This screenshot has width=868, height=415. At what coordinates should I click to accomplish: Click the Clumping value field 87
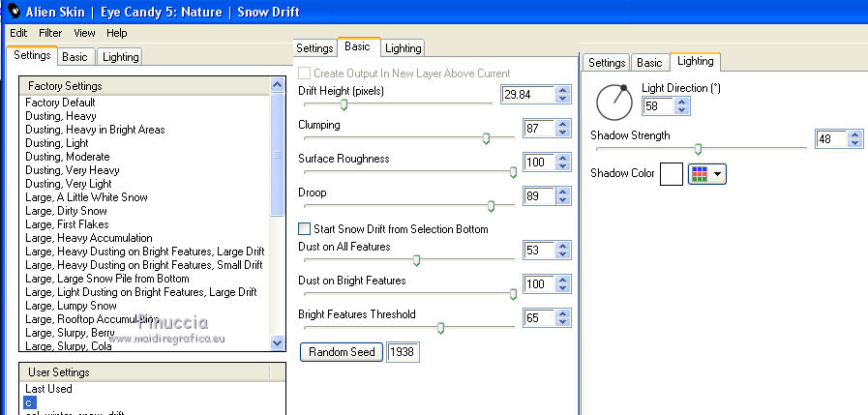point(539,129)
